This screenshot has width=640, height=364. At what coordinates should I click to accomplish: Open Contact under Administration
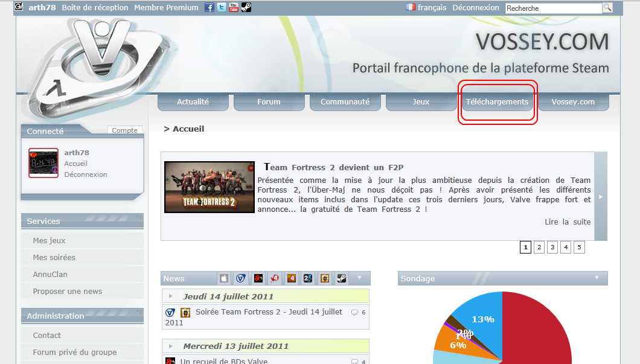82,336
